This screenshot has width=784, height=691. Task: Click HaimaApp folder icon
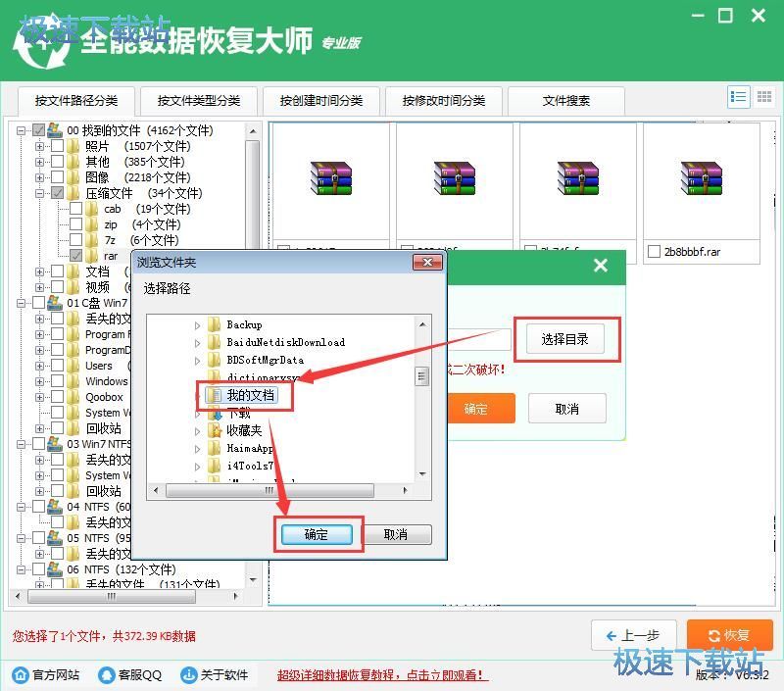(x=215, y=448)
